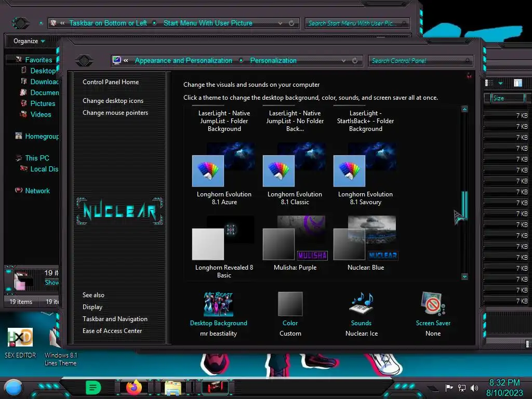The width and height of the screenshot is (532, 399).
Task: Open Windows 8.1 Lines Theme desktop icon
Action: (x=60, y=348)
